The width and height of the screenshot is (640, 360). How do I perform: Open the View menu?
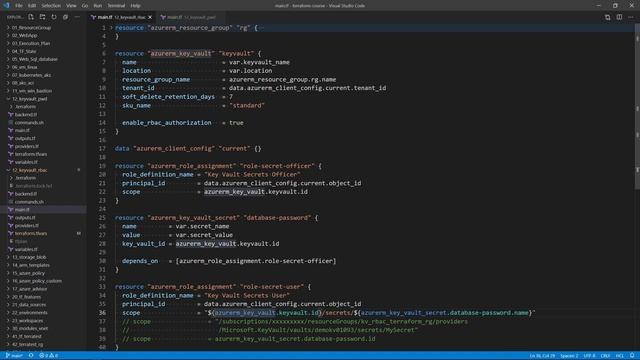(x=71, y=6)
